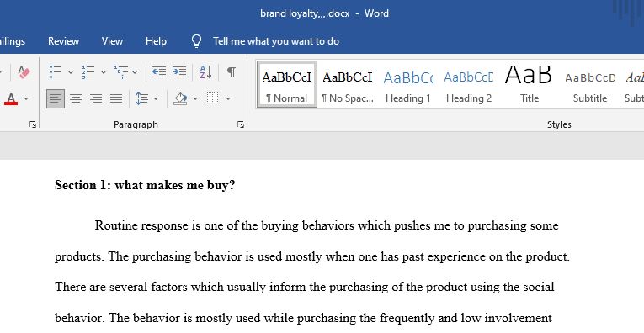This screenshot has height=333, width=644.
Task: Apply bulleted list formatting
Action: click(x=55, y=72)
